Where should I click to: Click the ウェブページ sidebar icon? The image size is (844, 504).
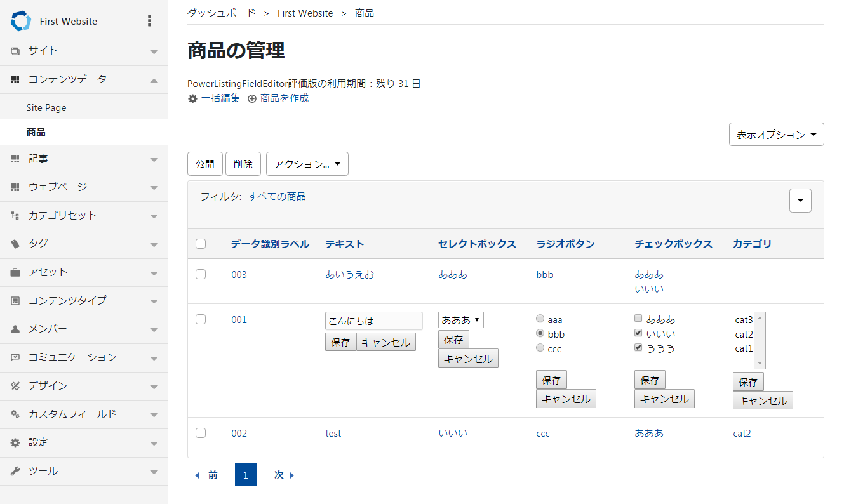(x=15, y=187)
